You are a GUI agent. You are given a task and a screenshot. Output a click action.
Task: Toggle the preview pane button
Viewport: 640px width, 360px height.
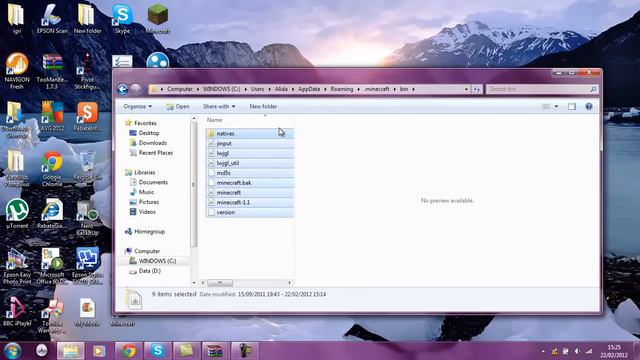pyautogui.click(x=572, y=107)
